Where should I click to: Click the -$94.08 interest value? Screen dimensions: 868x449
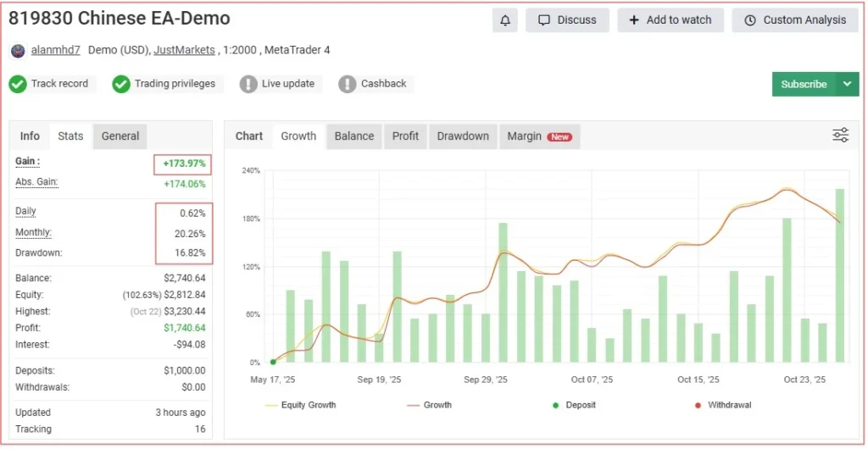point(189,345)
